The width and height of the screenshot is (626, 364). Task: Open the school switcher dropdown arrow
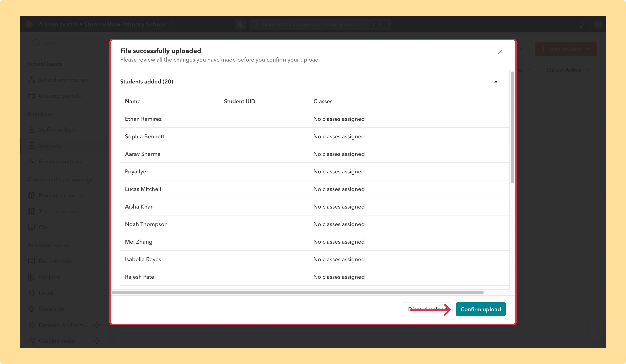point(172,24)
